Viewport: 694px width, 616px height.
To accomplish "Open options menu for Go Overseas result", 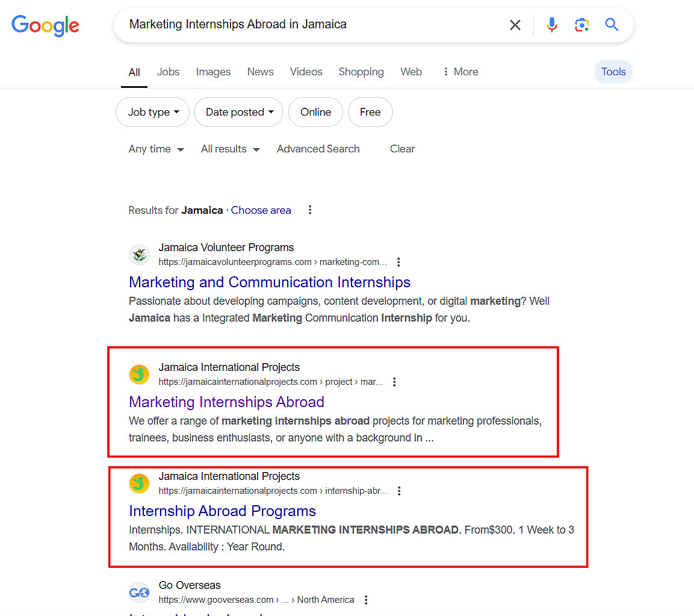I will tap(366, 600).
